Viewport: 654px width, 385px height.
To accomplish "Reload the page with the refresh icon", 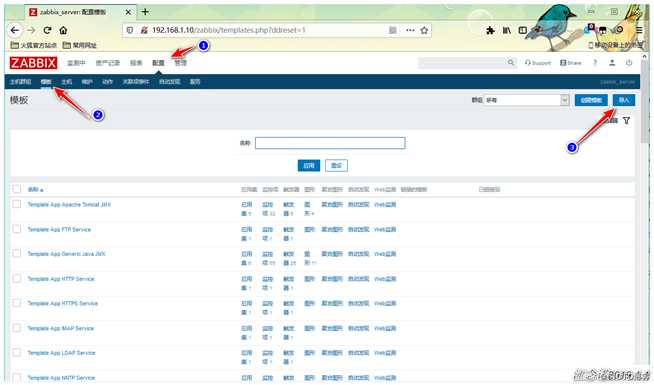I will [47, 30].
